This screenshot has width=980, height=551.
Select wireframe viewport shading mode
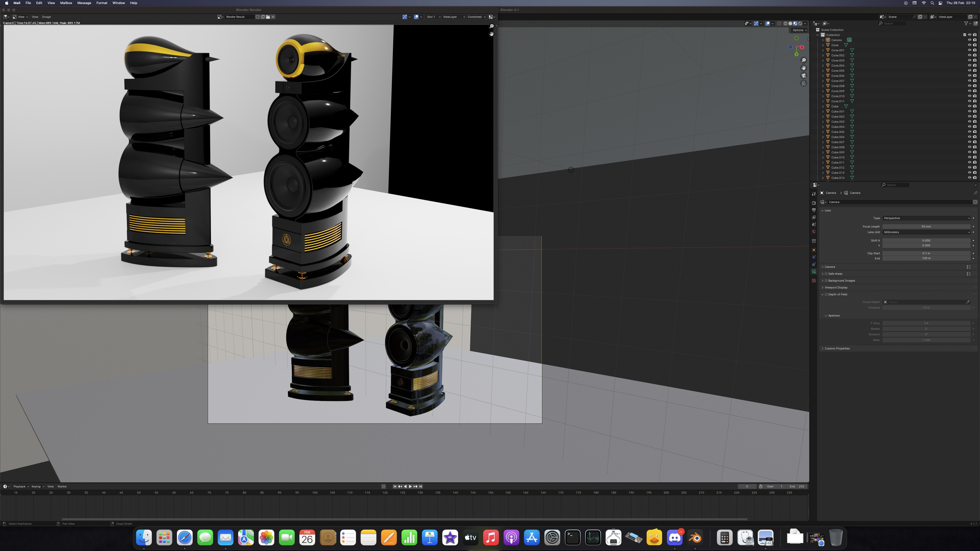pos(785,23)
